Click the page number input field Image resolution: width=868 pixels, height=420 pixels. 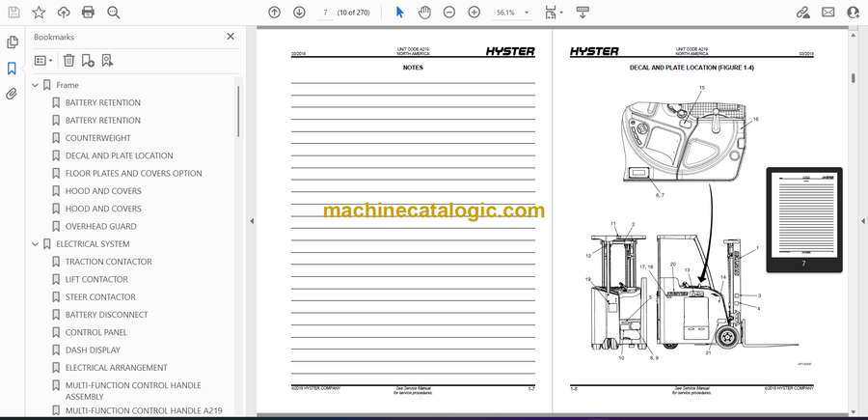pyautogui.click(x=326, y=13)
